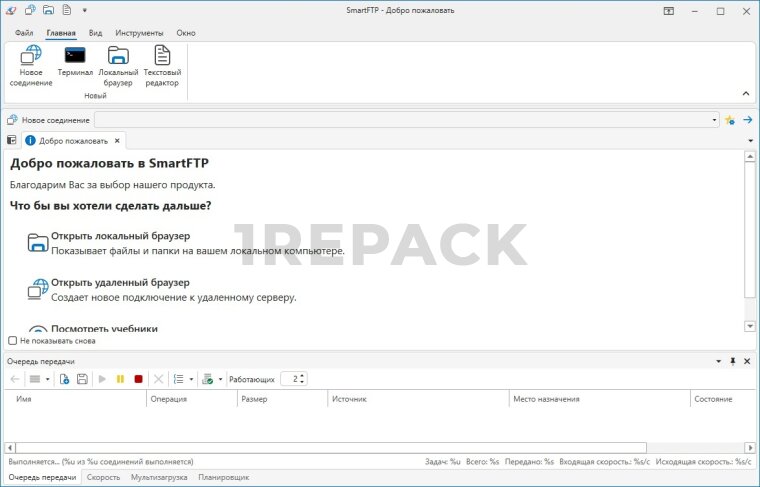760x487 pixels.
Task: Switch to the Планировщик tab
Action: click(223, 477)
